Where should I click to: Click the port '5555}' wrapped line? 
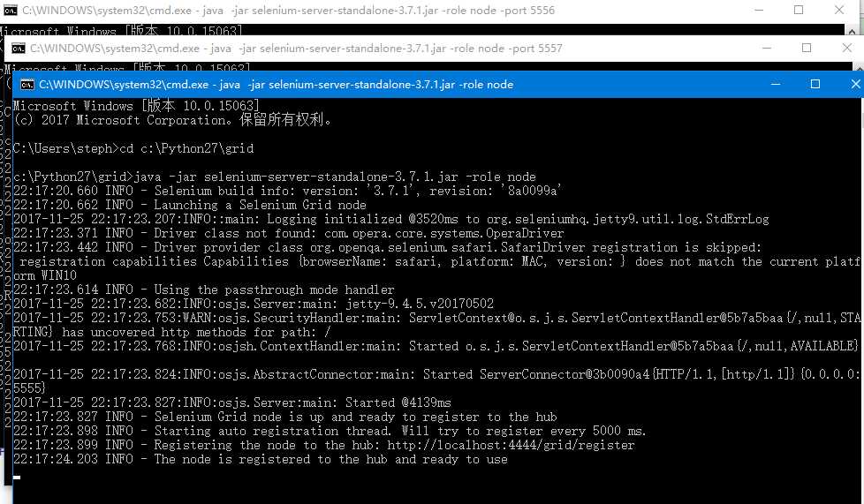click(30, 388)
